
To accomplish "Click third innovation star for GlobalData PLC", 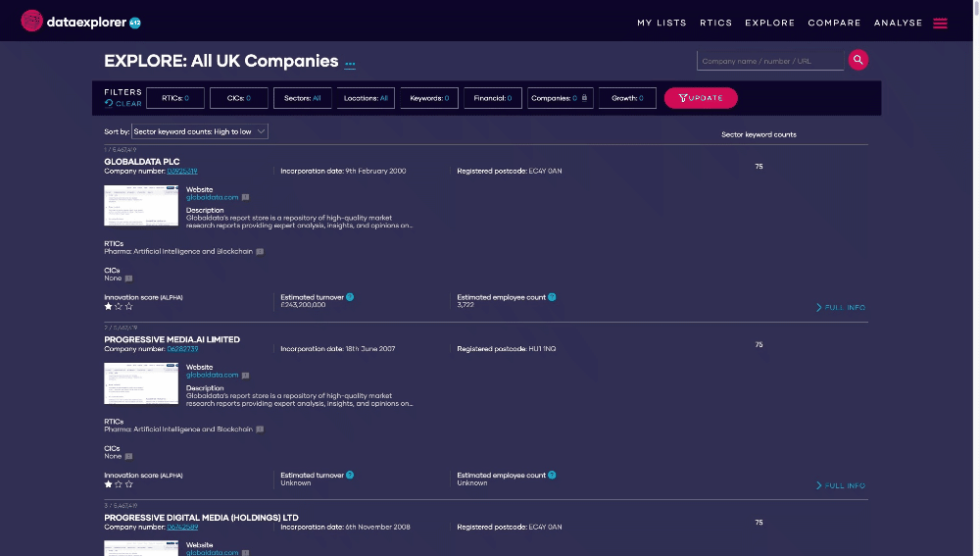I will tap(128, 307).
